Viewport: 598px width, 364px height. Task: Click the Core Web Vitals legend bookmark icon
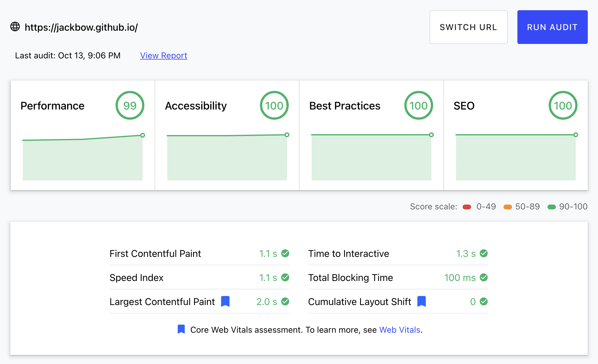click(x=181, y=329)
